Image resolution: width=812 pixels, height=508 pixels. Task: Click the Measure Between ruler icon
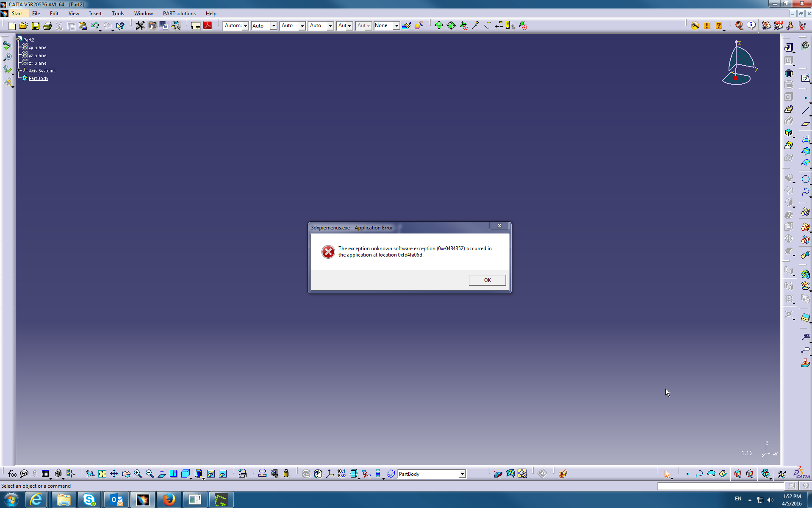tap(262, 474)
